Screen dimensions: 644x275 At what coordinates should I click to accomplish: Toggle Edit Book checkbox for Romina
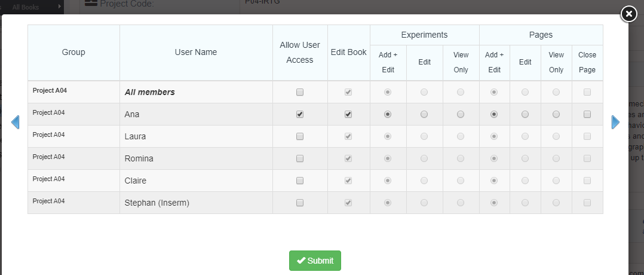coord(348,158)
